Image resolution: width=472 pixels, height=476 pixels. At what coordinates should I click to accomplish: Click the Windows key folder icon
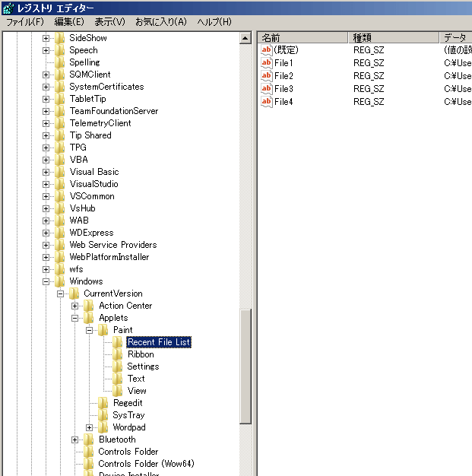59,281
